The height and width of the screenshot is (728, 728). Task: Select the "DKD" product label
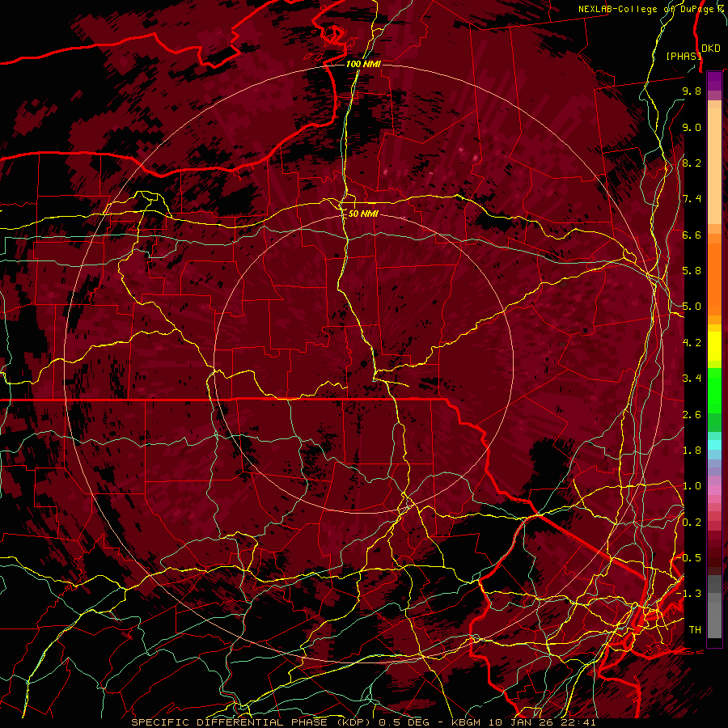[710, 49]
